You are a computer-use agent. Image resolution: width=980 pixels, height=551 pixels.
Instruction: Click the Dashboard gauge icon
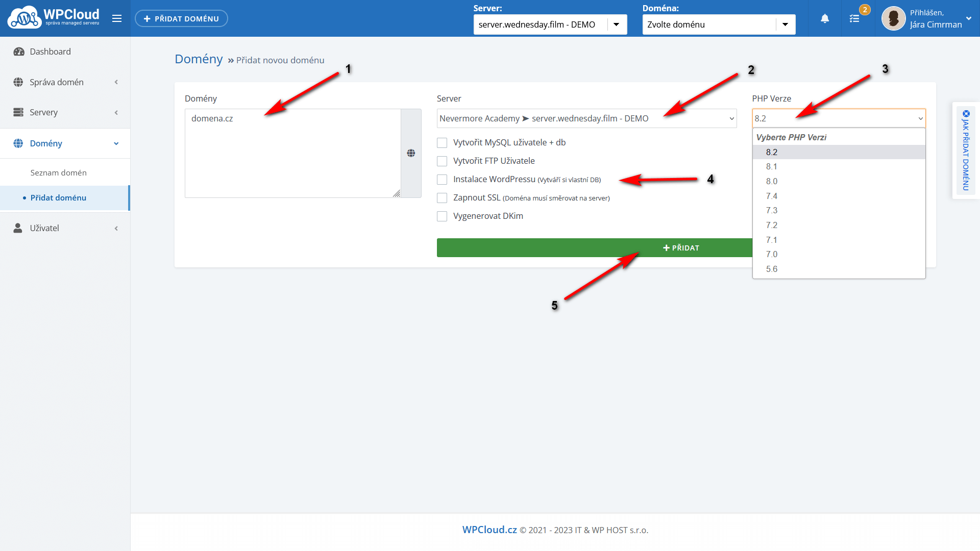[19, 52]
